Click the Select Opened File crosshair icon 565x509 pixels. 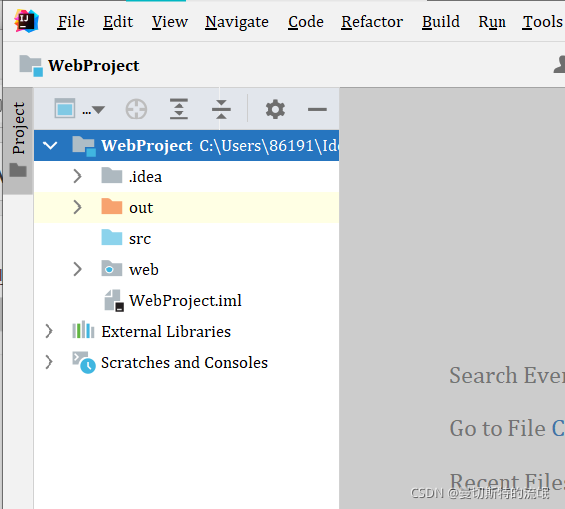pos(136,109)
